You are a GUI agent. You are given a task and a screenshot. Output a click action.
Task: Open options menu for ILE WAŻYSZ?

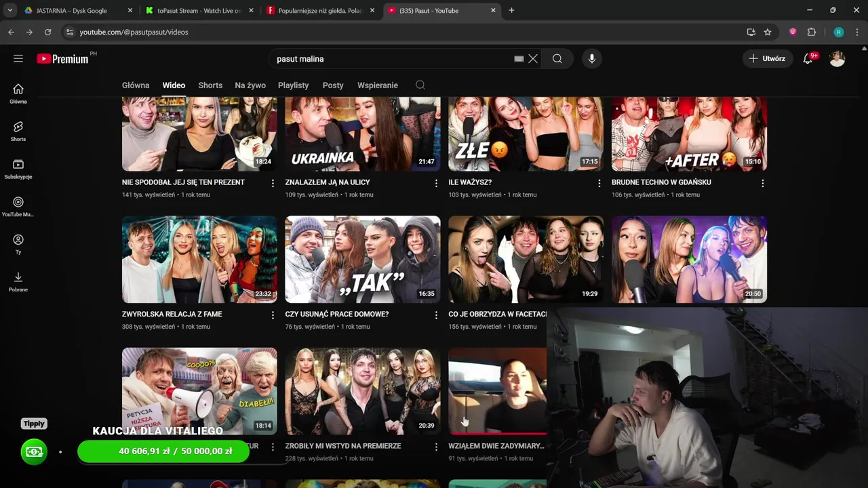pyautogui.click(x=599, y=183)
